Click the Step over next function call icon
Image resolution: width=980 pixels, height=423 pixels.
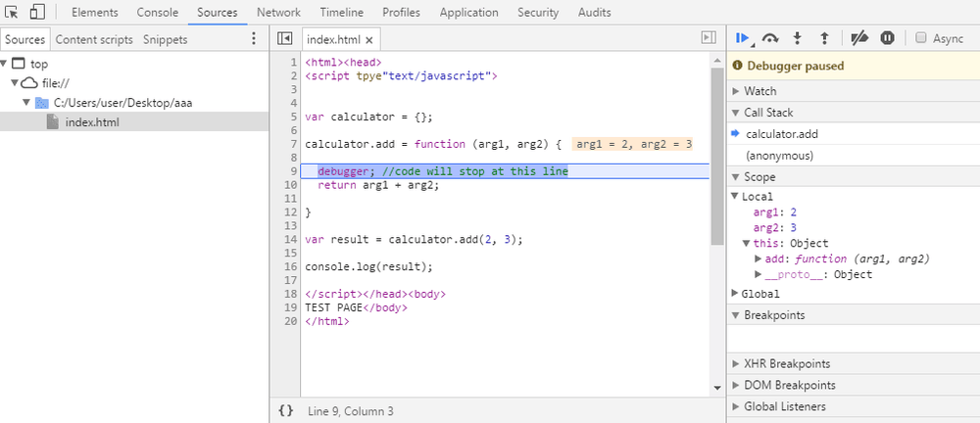[770, 39]
